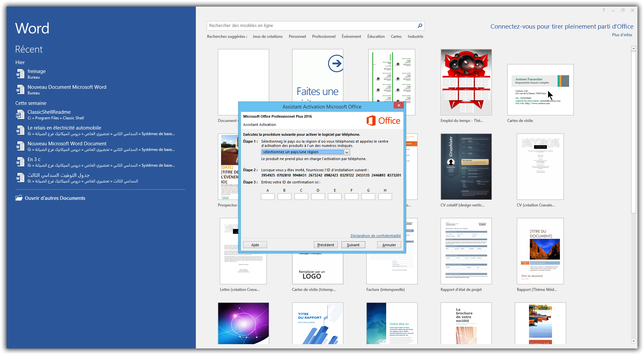
Task: Click the Ouvrir d'autres Documents folder icon
Action: (x=19, y=198)
